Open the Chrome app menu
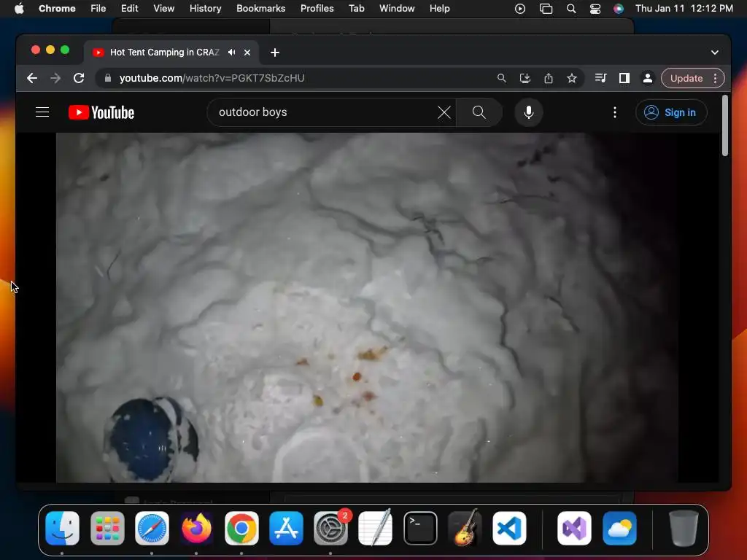This screenshot has height=560, width=747. [x=57, y=9]
